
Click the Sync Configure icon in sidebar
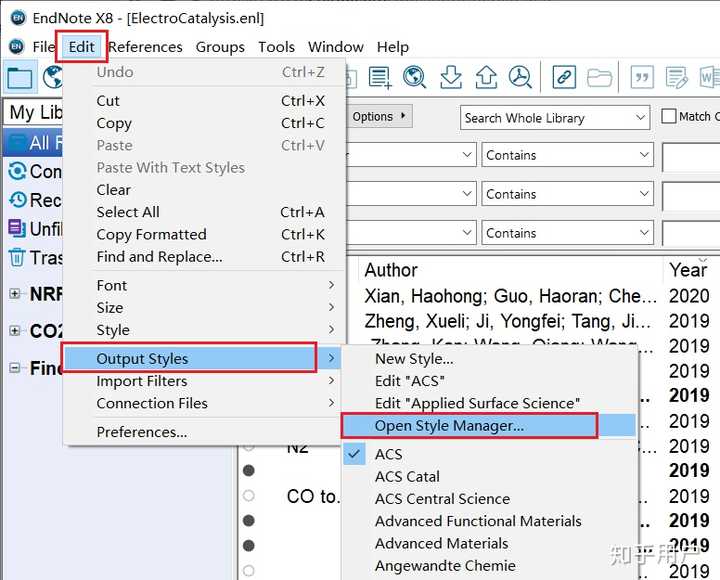pos(17,171)
